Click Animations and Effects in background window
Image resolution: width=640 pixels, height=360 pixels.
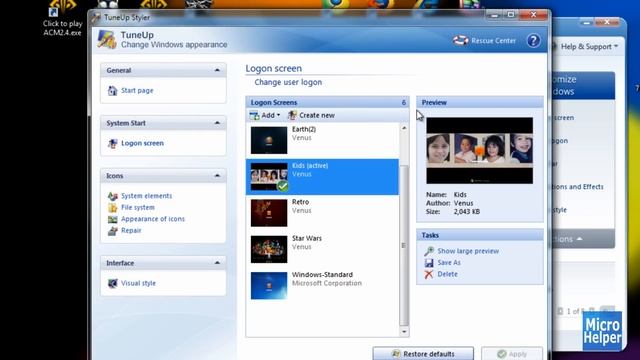pos(578,187)
